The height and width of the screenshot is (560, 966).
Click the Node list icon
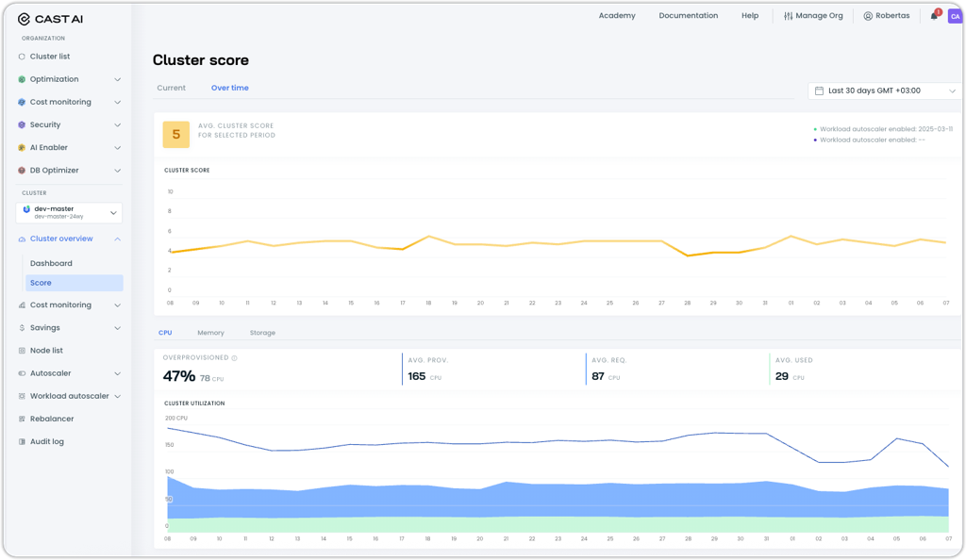click(22, 351)
